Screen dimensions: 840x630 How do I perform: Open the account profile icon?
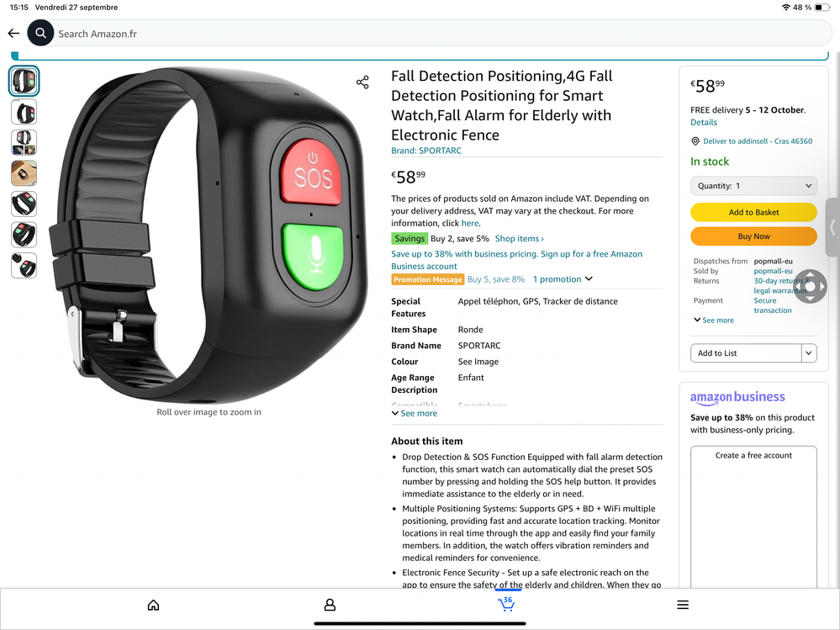coord(330,605)
